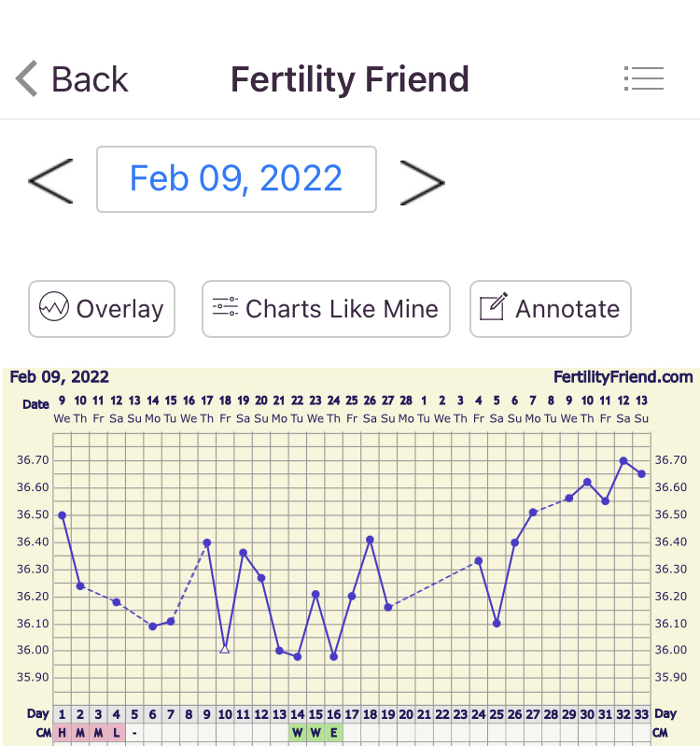
Task: Tap the first green W cell on day 14
Action: tap(297, 733)
